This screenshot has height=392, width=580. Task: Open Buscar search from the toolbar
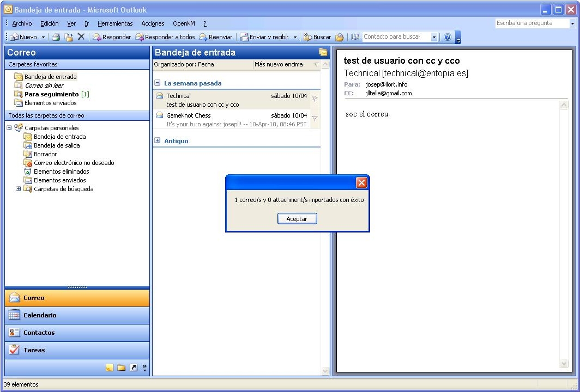[x=317, y=37]
